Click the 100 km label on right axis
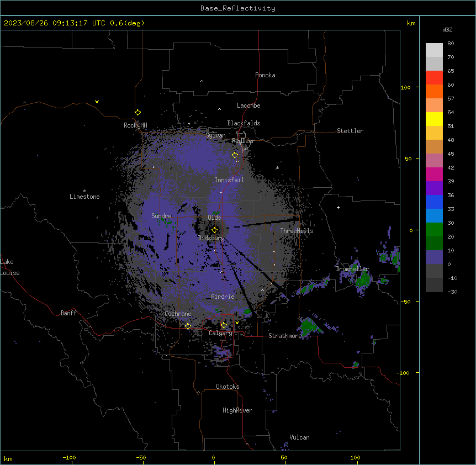The image size is (476, 465). 405,87
